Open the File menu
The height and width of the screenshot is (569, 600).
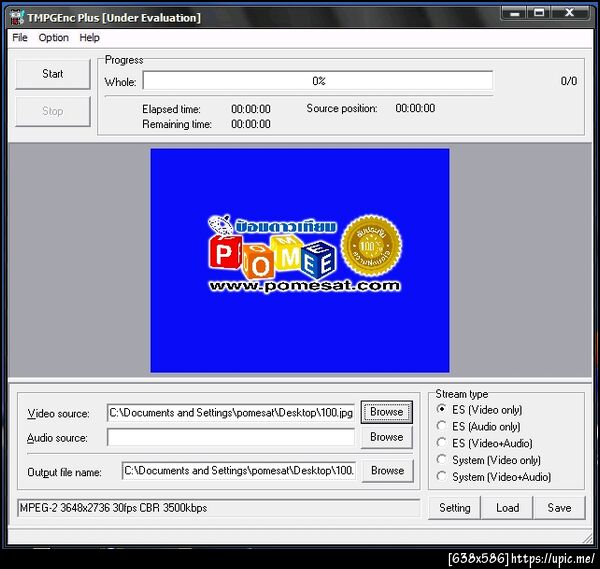point(20,37)
